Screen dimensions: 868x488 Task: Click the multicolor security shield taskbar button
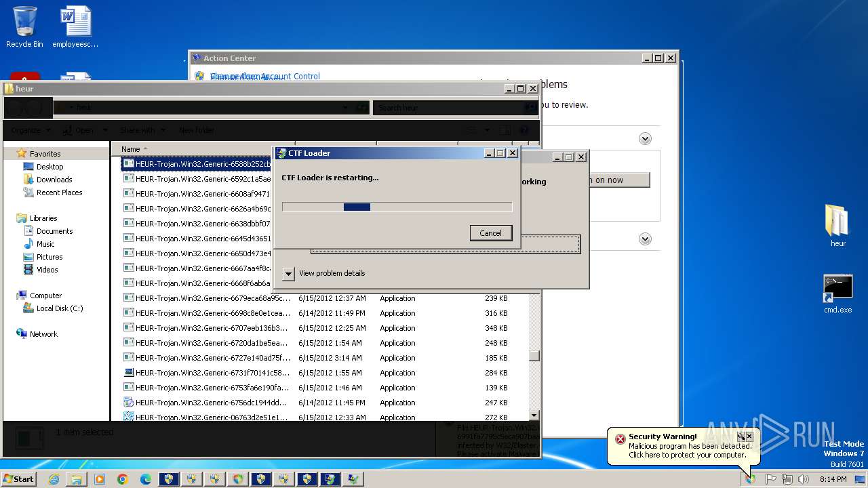[238, 479]
